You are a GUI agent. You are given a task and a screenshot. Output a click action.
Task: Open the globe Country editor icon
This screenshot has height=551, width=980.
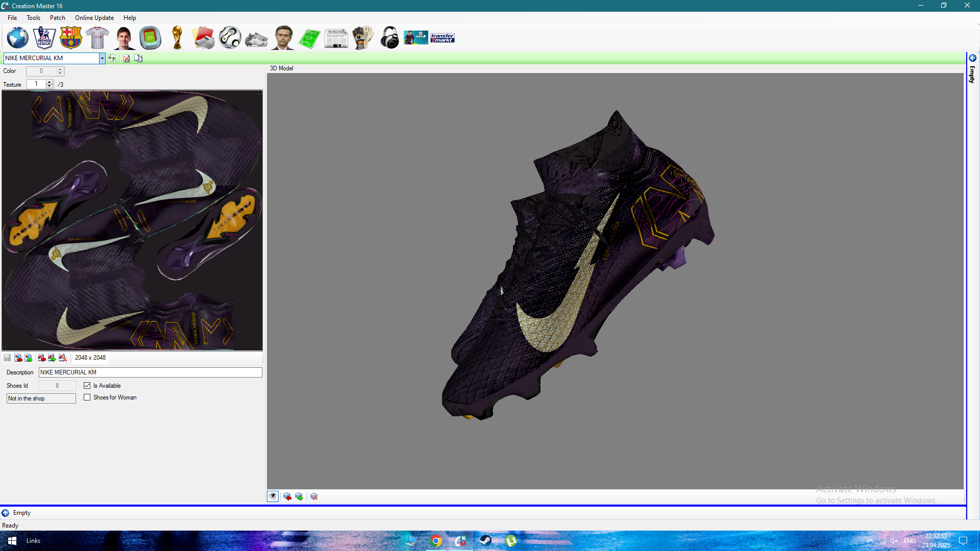pyautogui.click(x=17, y=38)
